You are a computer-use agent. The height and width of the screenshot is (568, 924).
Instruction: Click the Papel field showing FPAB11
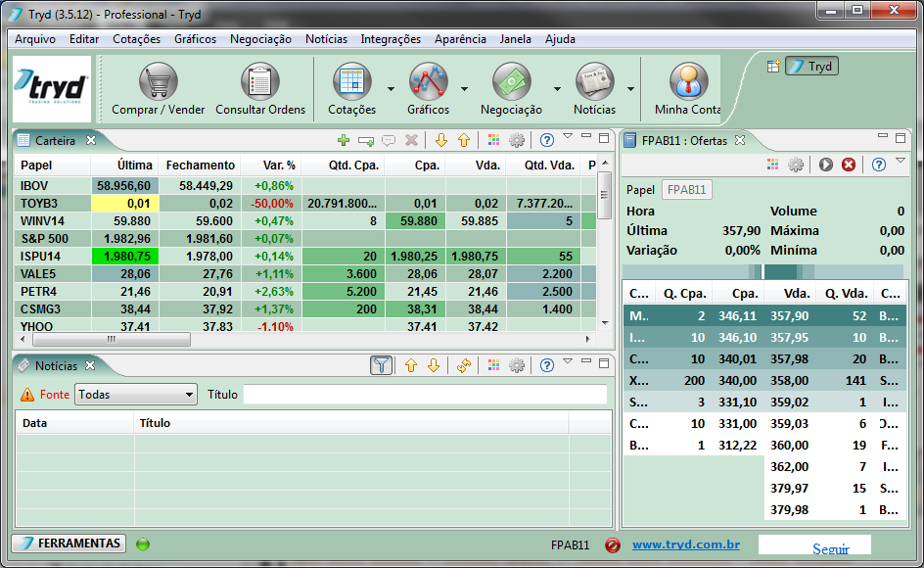point(687,190)
